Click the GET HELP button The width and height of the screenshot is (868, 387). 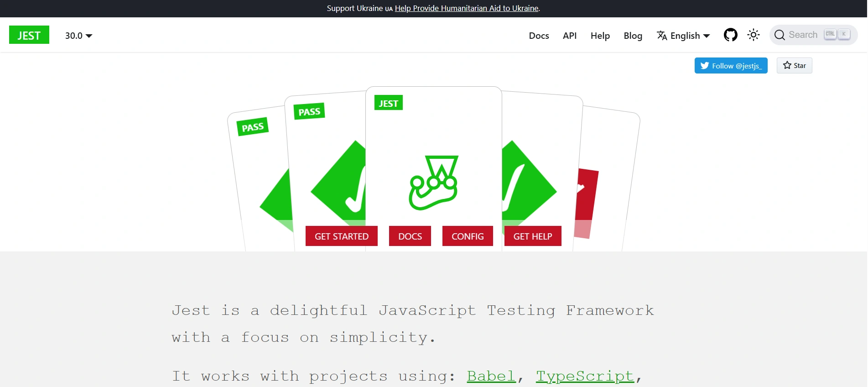coord(533,236)
